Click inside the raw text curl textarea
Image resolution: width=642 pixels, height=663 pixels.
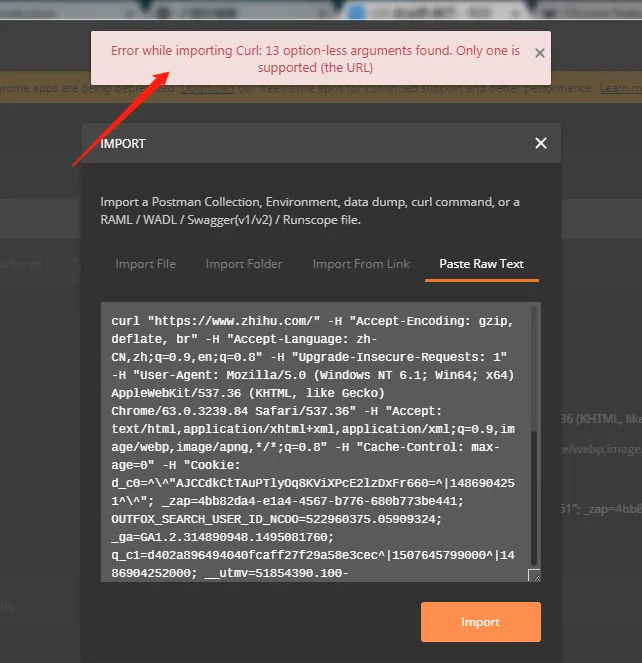316,442
